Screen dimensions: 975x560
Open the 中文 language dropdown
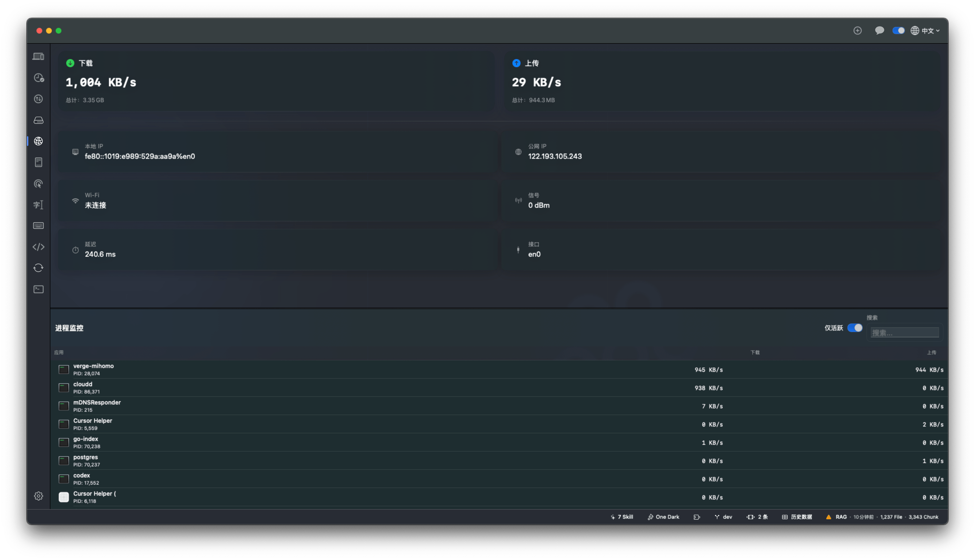click(925, 31)
